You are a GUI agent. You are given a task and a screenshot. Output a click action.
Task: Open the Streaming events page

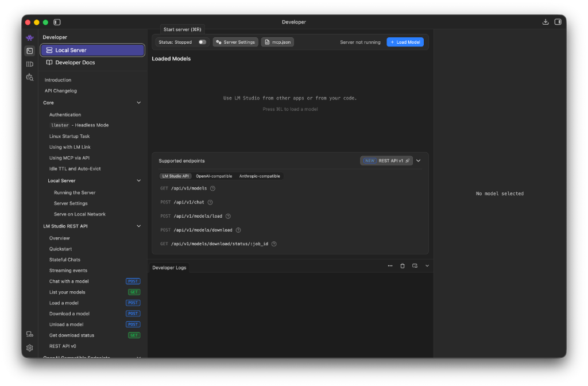(x=68, y=271)
